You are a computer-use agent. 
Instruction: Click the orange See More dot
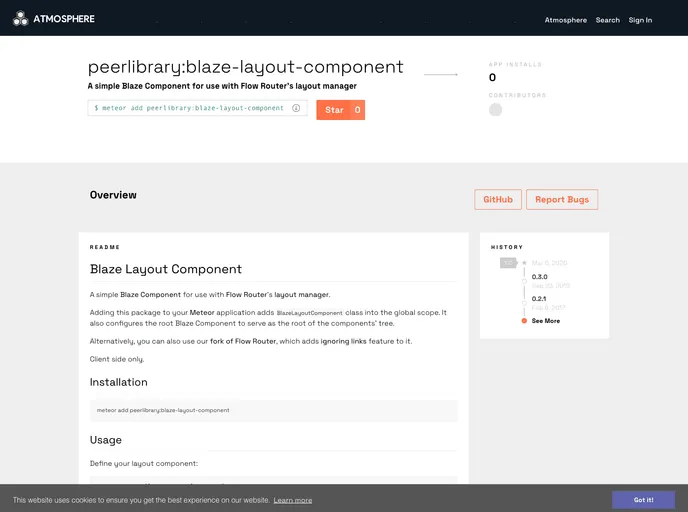point(524,321)
